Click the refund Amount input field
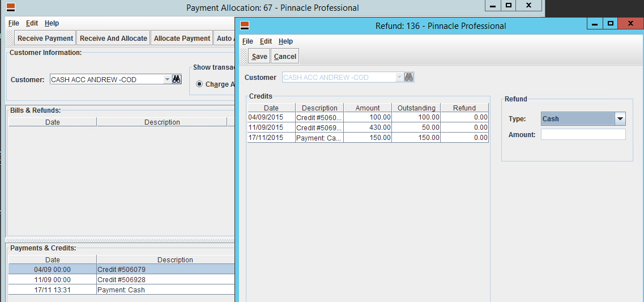644x302 pixels. click(583, 134)
